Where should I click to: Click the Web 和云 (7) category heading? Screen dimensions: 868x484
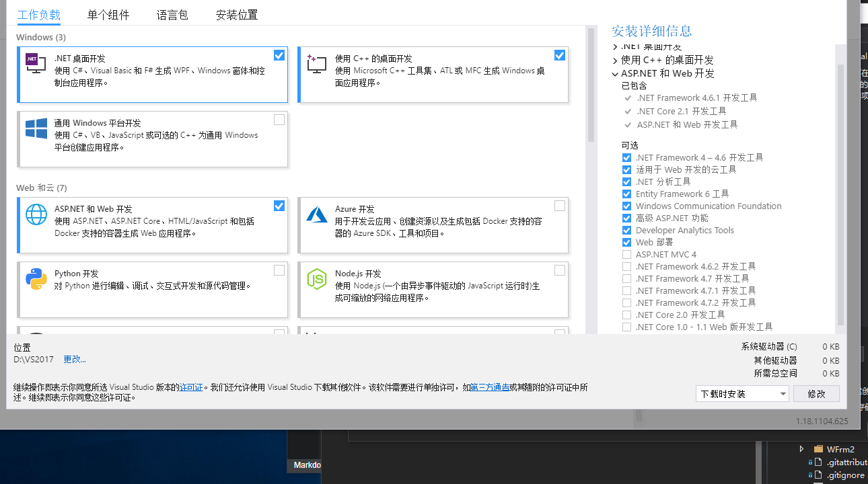tap(42, 188)
